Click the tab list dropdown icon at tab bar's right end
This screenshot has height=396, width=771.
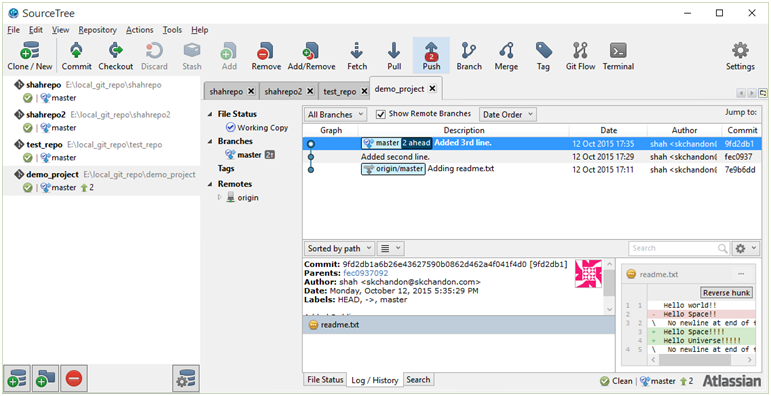coord(763,92)
